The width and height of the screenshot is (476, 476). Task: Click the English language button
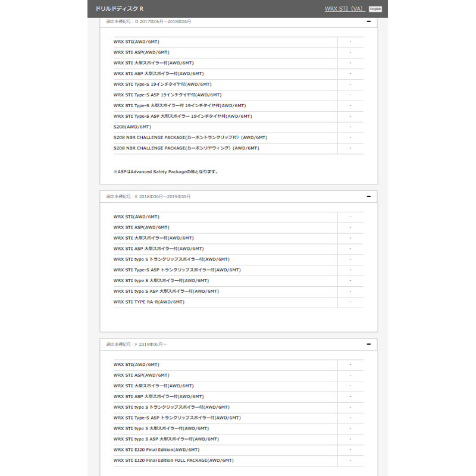click(375, 9)
